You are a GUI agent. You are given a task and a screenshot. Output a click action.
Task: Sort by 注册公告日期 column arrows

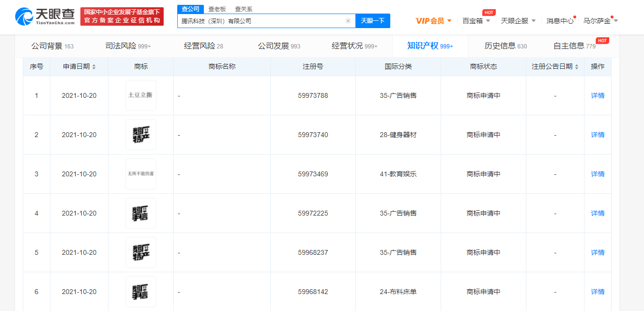coord(576,67)
